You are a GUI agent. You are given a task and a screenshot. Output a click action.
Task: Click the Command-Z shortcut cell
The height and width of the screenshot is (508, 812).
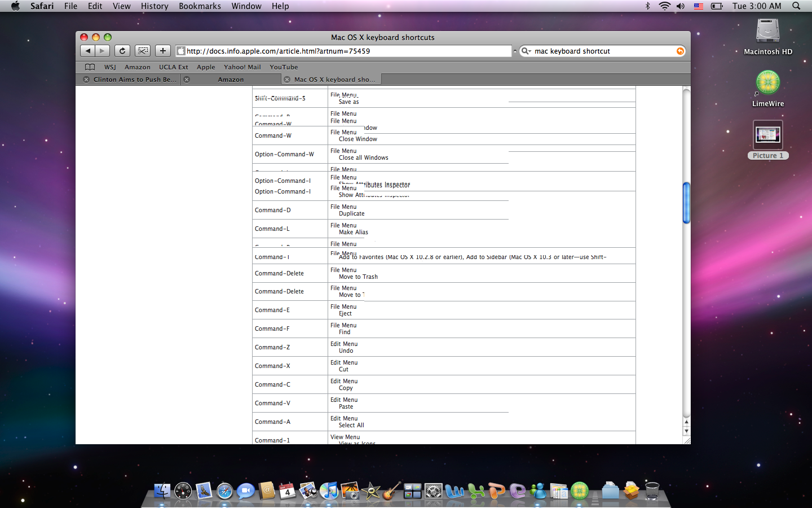click(x=290, y=347)
